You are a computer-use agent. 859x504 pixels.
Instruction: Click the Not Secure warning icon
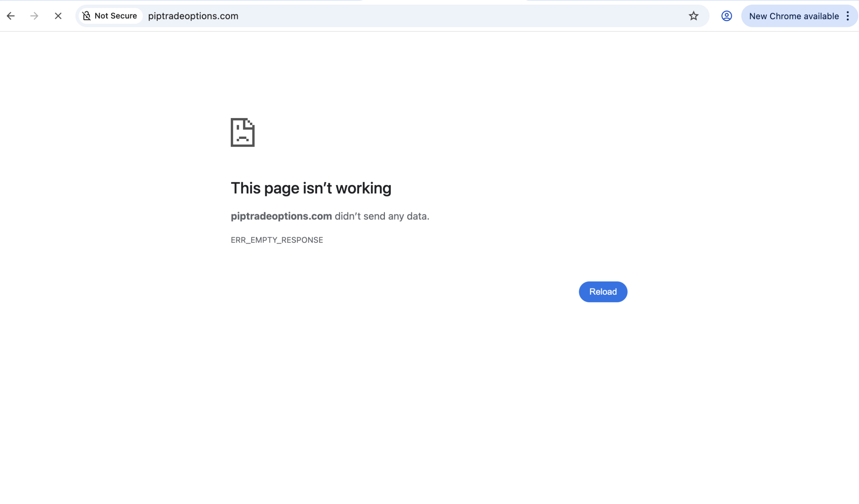(87, 16)
